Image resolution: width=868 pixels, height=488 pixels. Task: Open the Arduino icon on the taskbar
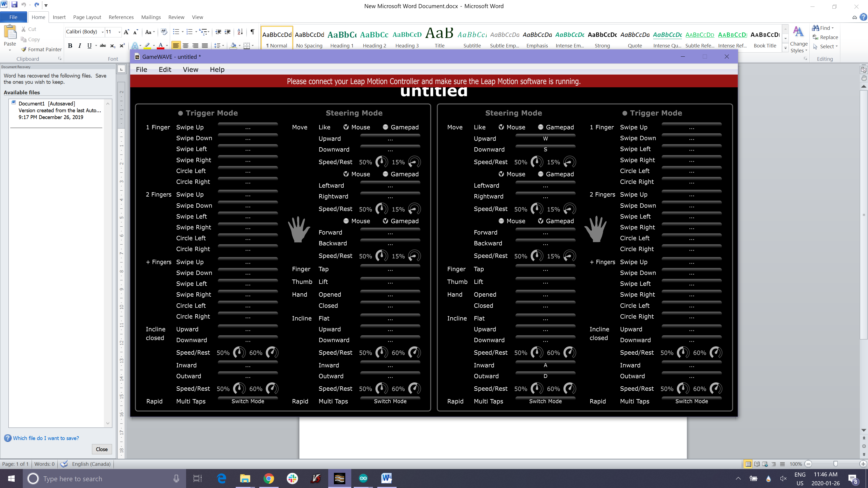click(x=363, y=478)
